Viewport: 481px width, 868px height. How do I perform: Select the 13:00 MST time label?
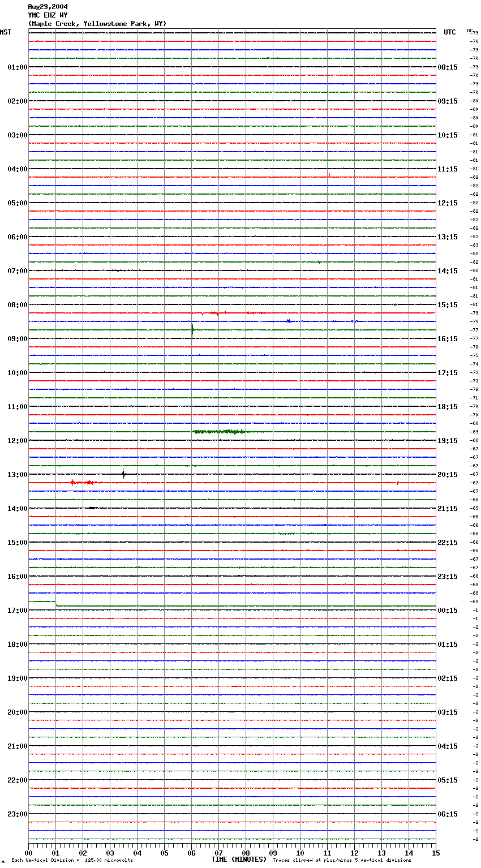[18, 475]
